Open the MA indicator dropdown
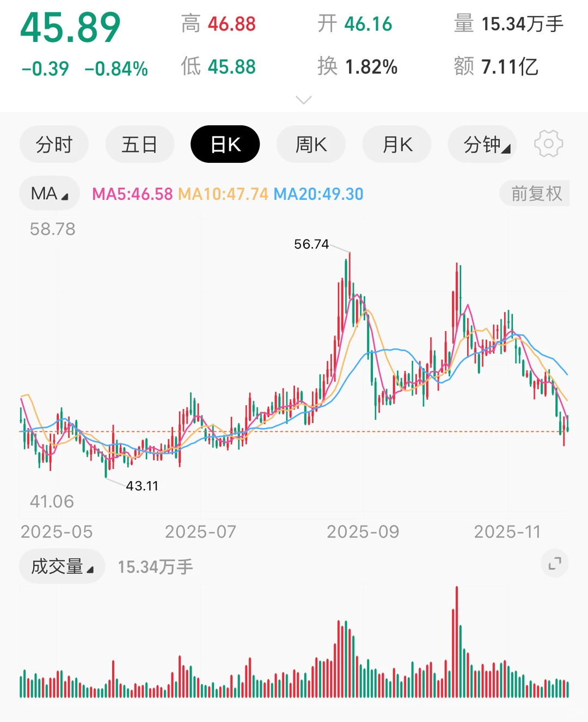The image size is (588, 722). pos(49,193)
